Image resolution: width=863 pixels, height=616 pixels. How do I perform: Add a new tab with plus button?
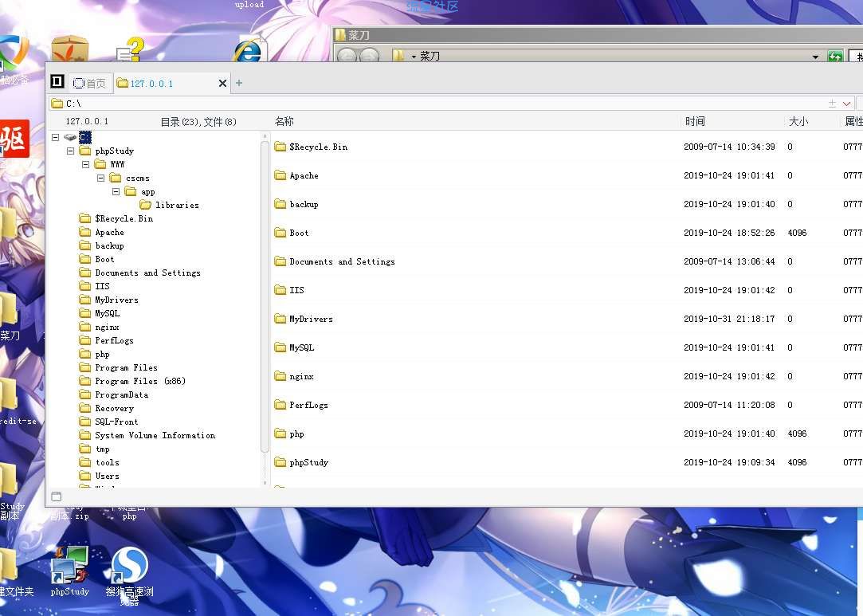(x=239, y=83)
